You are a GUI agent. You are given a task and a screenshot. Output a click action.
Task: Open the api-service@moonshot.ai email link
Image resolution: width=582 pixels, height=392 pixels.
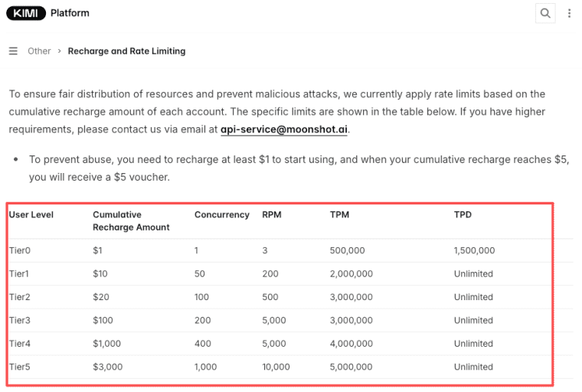coord(284,129)
